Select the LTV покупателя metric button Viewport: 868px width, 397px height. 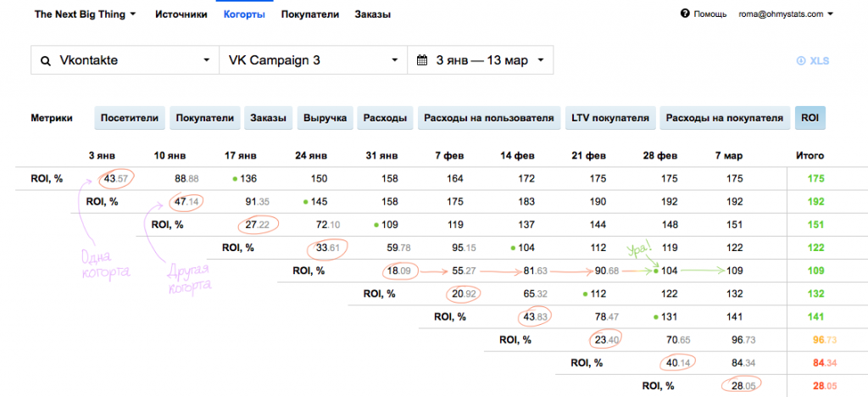[610, 118]
